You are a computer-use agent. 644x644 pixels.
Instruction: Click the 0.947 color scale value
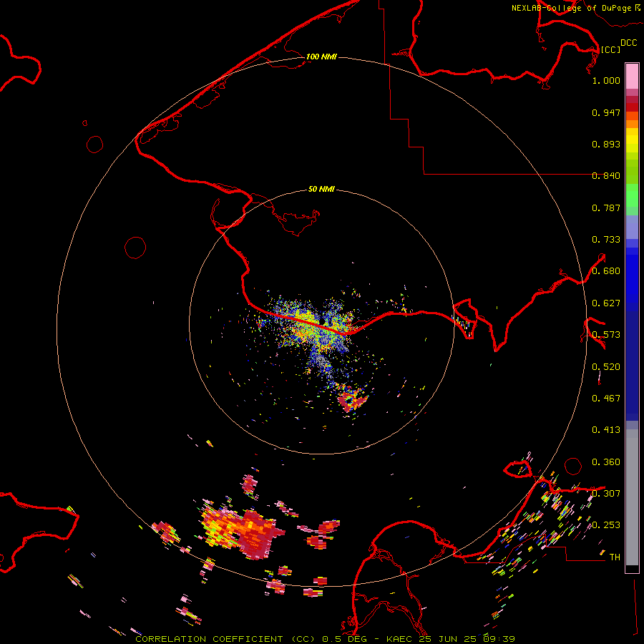[x=606, y=112]
